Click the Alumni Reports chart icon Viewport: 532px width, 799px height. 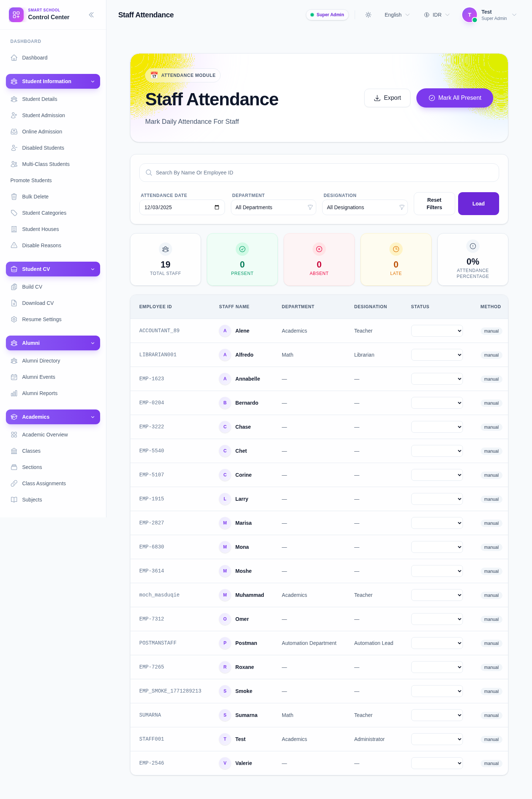pos(14,393)
